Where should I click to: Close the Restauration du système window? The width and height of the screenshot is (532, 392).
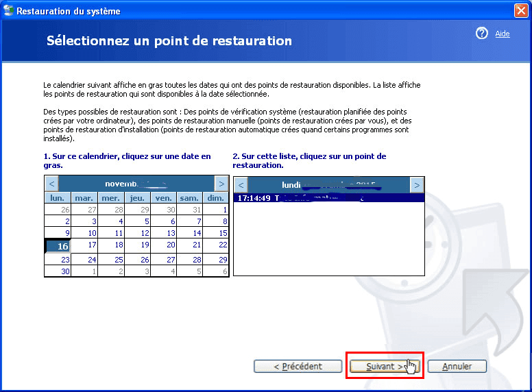pyautogui.click(x=521, y=10)
